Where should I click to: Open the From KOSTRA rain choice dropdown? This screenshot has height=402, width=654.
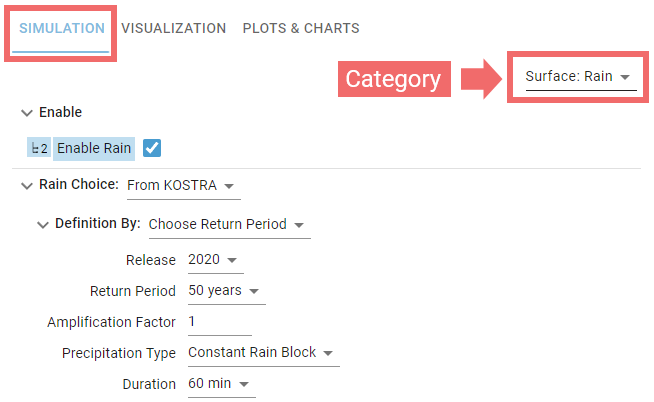tap(182, 186)
